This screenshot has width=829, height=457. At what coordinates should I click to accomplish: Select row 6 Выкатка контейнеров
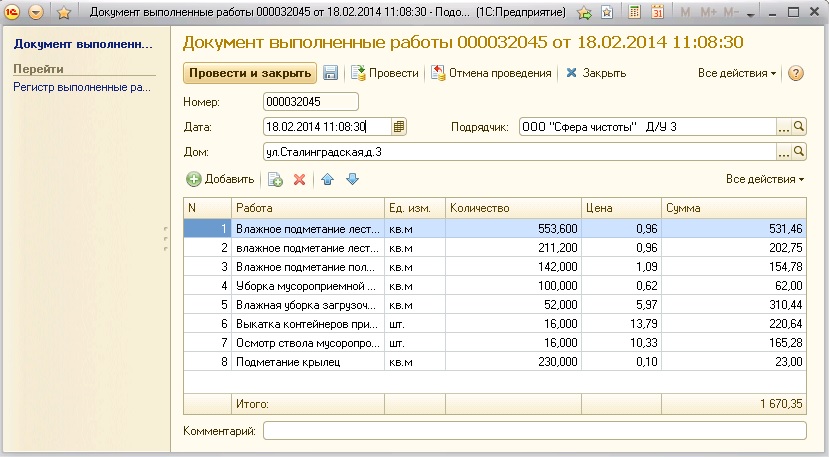(x=495, y=324)
